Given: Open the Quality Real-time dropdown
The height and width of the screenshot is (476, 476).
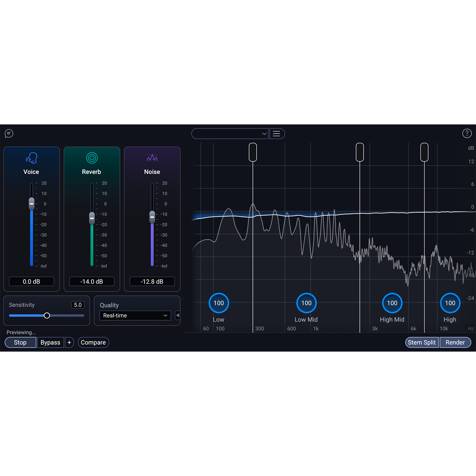Looking at the screenshot, I should (x=135, y=315).
